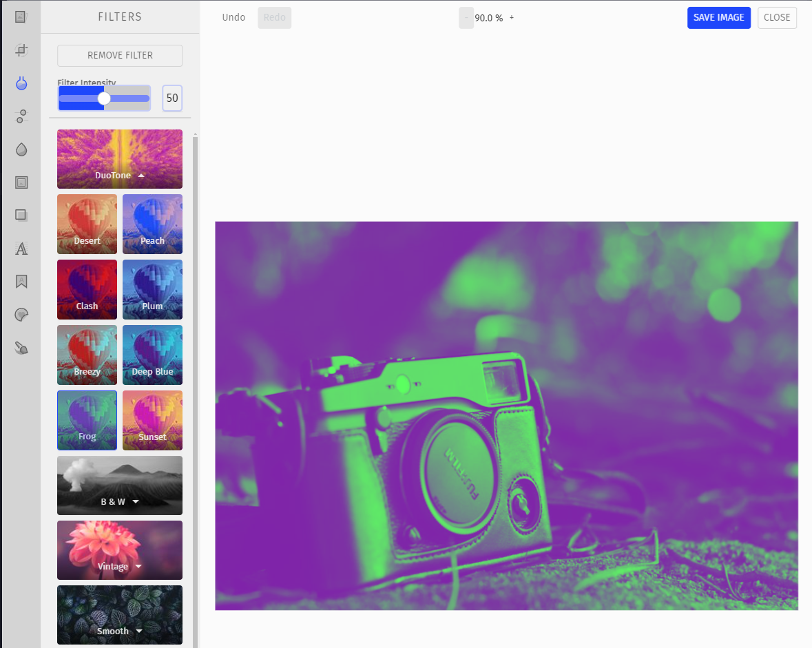Click the 90.0 % zoom level text
Viewport: 812px width, 648px height.
[489, 18]
